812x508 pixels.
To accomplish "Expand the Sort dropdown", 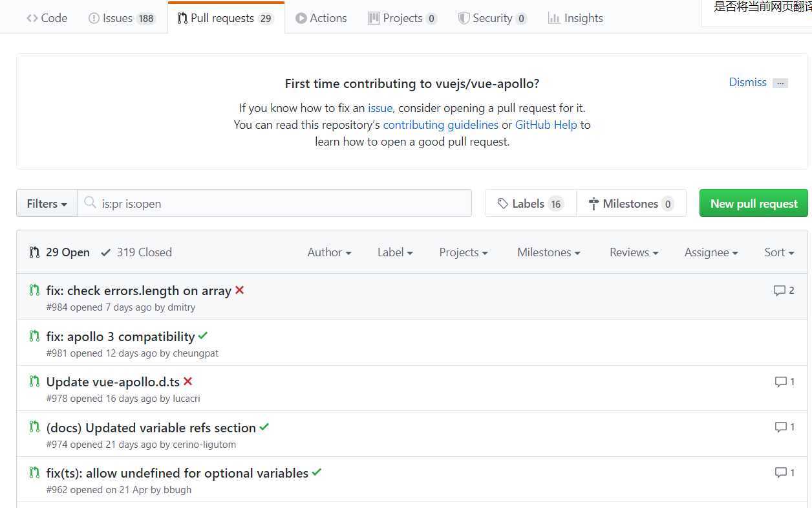I will [x=779, y=252].
